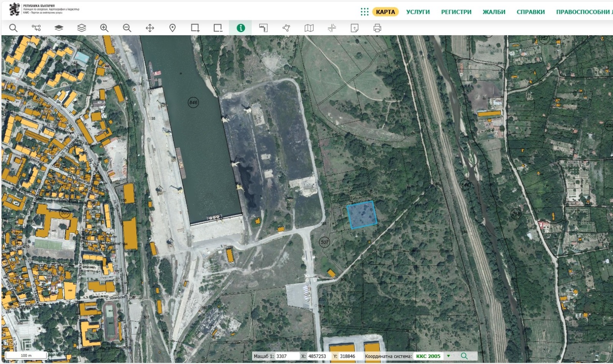This screenshot has width=613, height=364.
Task: Open the УСЛУГИ menu
Action: tap(418, 12)
